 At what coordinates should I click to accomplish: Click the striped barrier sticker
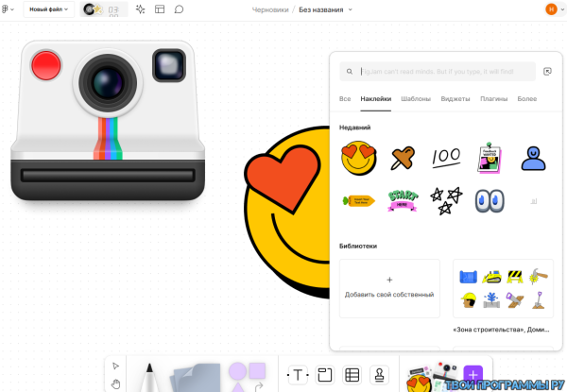pyautogui.click(x=515, y=277)
